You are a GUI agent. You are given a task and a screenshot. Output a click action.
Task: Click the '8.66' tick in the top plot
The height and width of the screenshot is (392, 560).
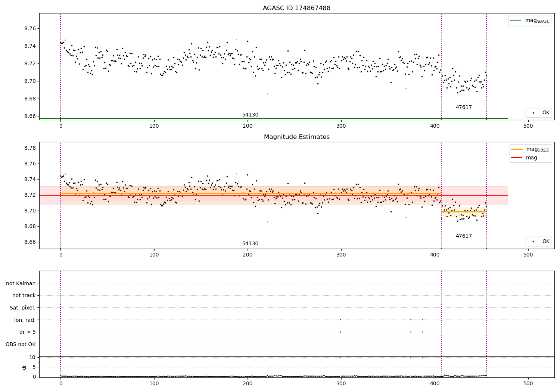[30, 116]
